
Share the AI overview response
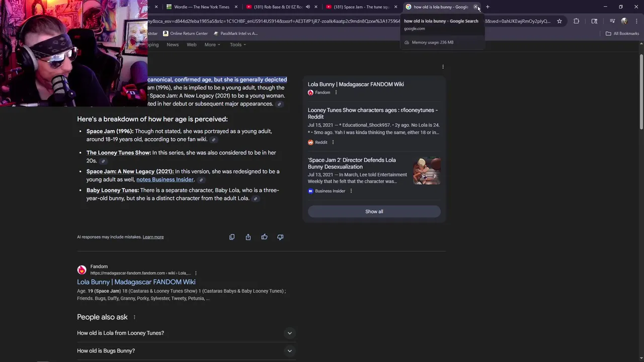(x=248, y=237)
